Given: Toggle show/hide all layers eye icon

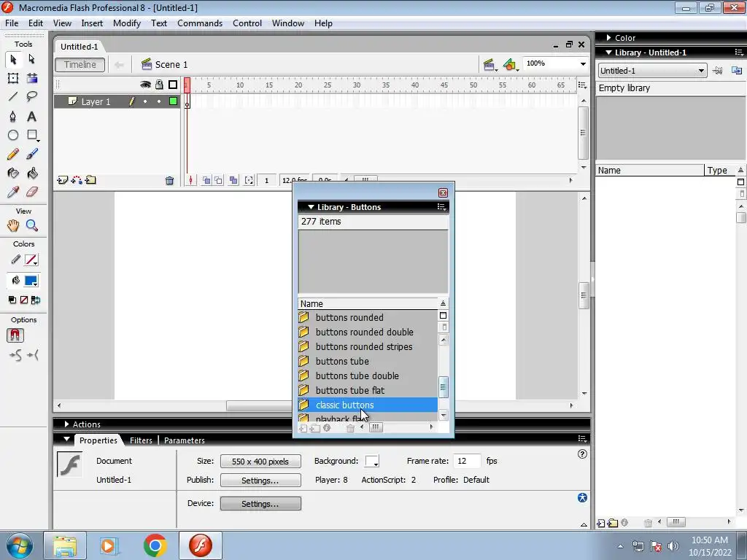Looking at the screenshot, I should 145,85.
